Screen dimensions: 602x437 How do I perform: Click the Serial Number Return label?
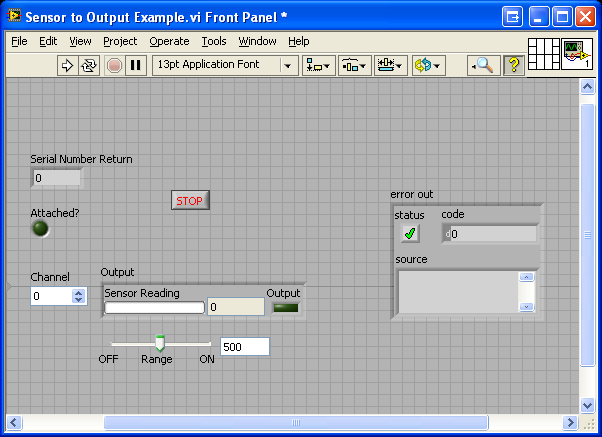[x=81, y=159]
